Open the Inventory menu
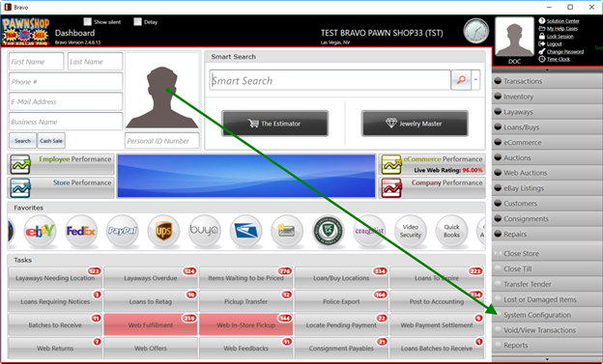This screenshot has width=603, height=364. (x=547, y=97)
